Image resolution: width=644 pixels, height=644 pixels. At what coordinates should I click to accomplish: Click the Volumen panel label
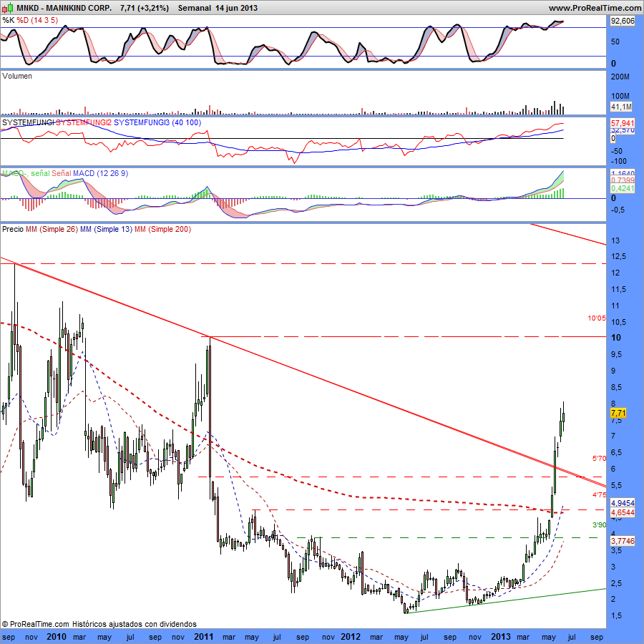pyautogui.click(x=17, y=76)
